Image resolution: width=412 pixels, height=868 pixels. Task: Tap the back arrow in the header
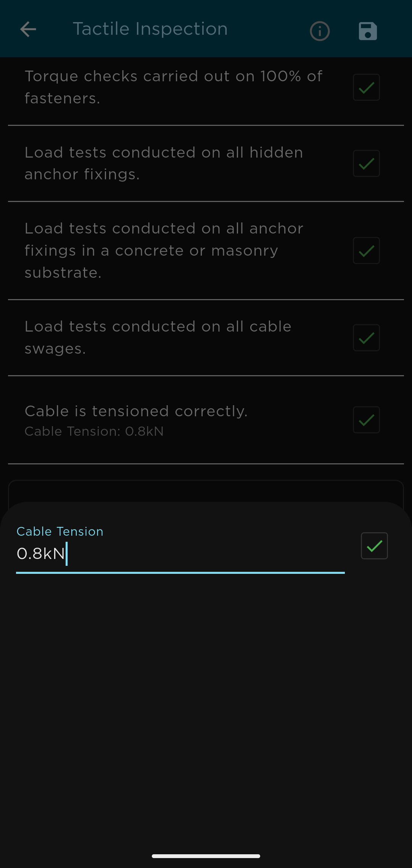[x=28, y=29]
